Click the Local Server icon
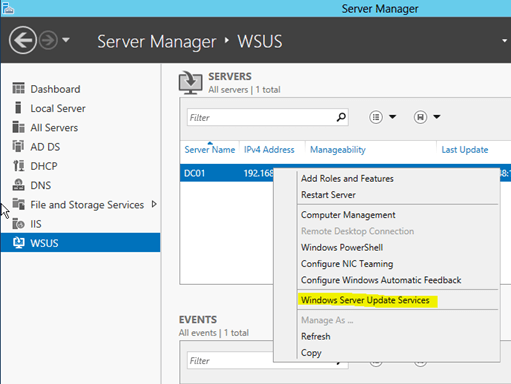 pos(18,108)
